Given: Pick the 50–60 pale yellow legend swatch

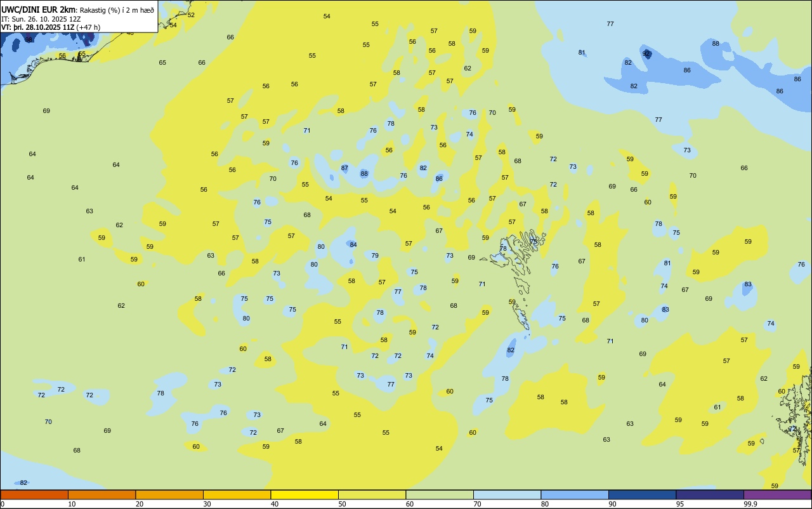Looking at the screenshot, I should 372,494.
